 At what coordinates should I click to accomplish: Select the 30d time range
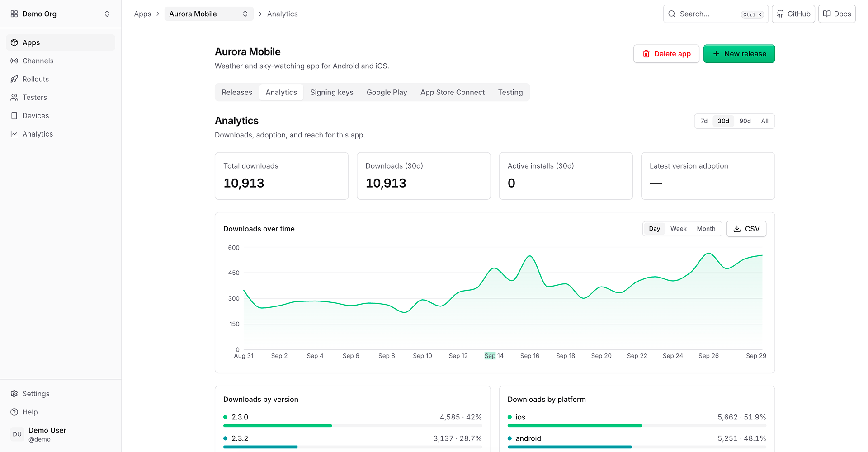coord(723,121)
